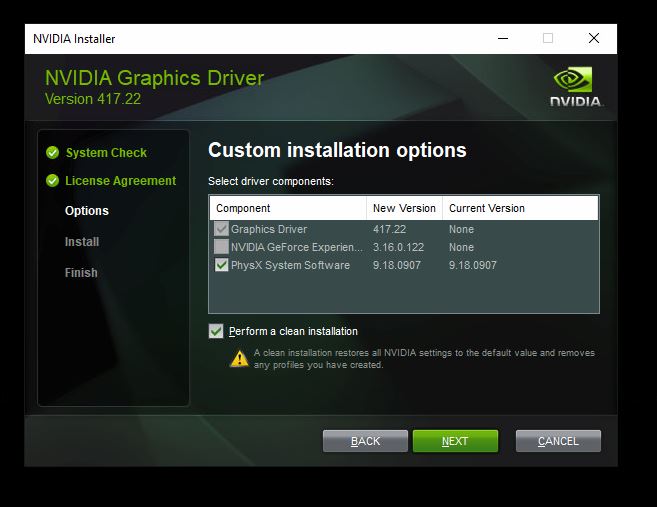
Task: Click PhysX current version 9.18.0907
Action: (473, 265)
